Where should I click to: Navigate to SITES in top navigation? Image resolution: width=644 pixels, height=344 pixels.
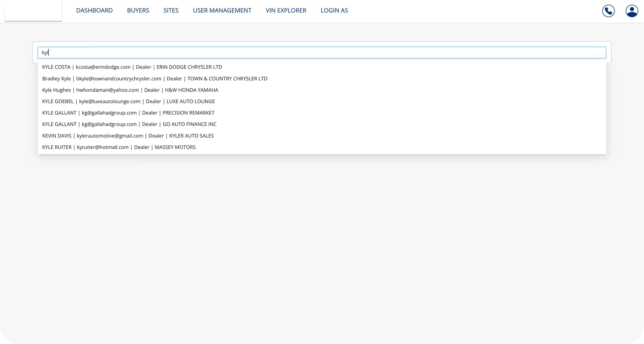[x=171, y=10]
